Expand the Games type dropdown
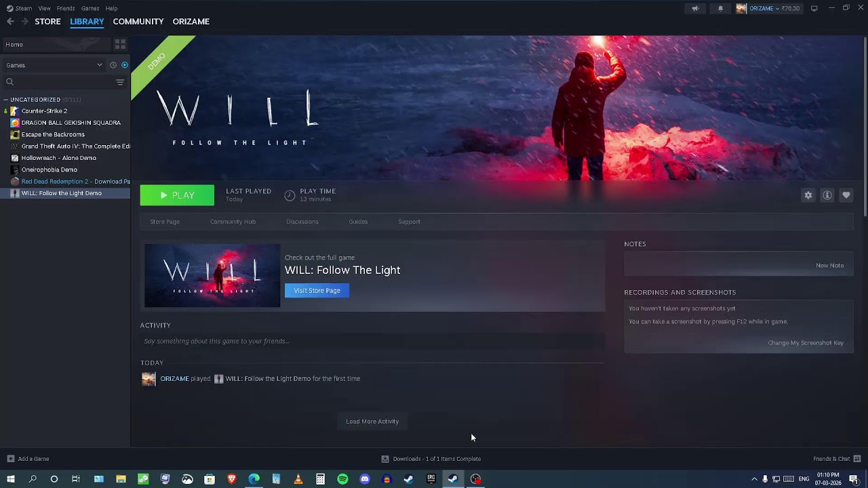 pos(53,65)
